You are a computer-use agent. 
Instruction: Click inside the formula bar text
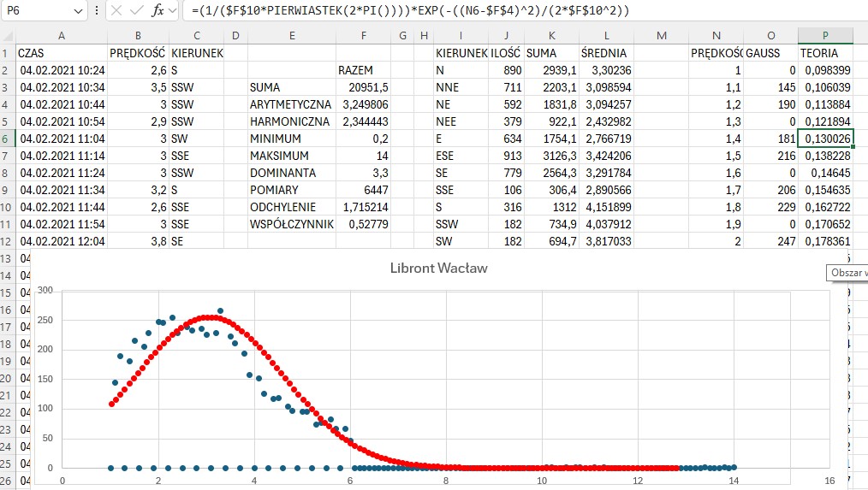point(514,11)
